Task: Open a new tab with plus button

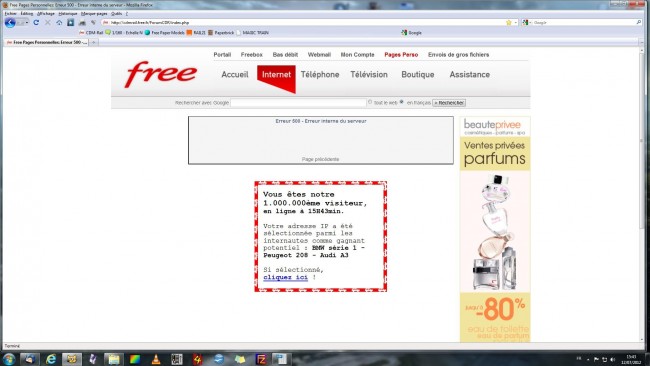Action: pos(94,42)
